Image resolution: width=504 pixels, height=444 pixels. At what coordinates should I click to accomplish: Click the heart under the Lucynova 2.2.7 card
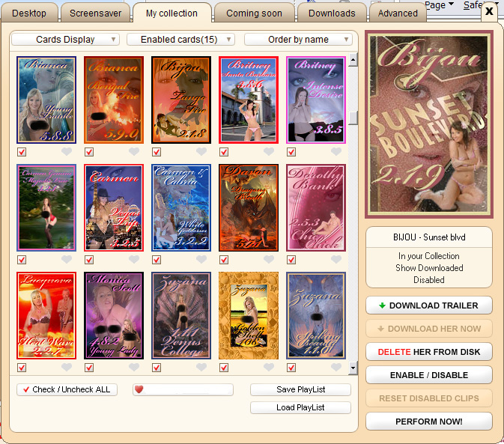67,368
